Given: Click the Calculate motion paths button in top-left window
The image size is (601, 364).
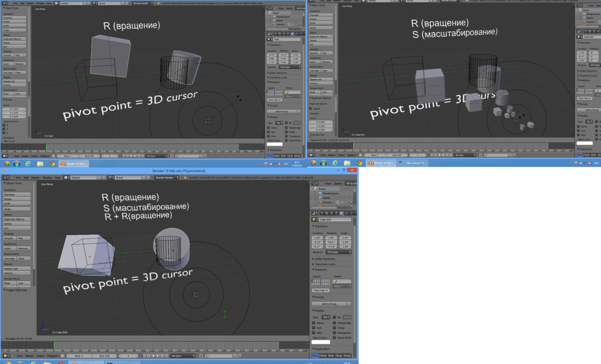Looking at the screenshot, I should pyautogui.click(x=8, y=73).
